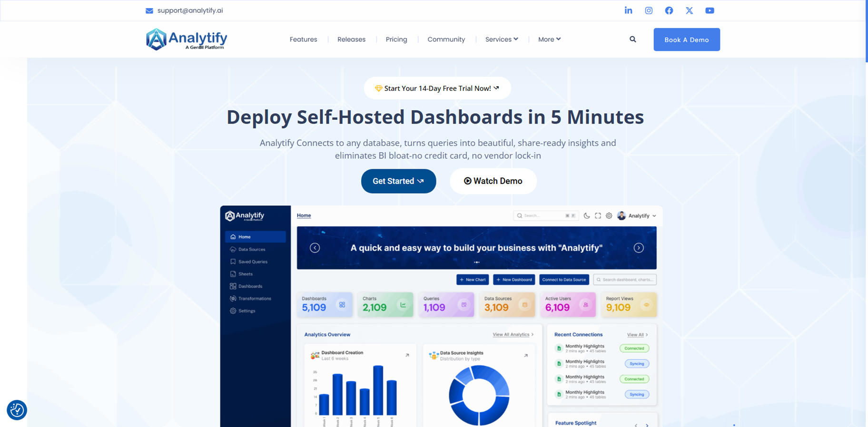Click the Dashboards card icon
Viewport: 868px width, 427px height.
pos(342,305)
